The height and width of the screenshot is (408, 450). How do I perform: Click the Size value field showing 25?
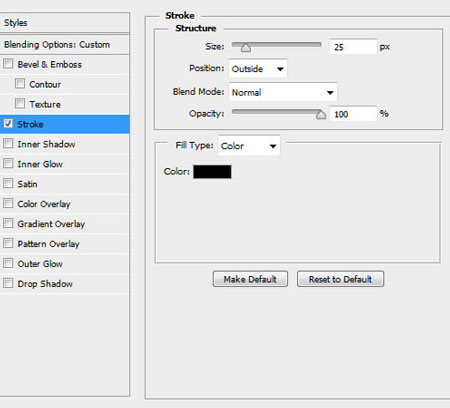(x=353, y=47)
